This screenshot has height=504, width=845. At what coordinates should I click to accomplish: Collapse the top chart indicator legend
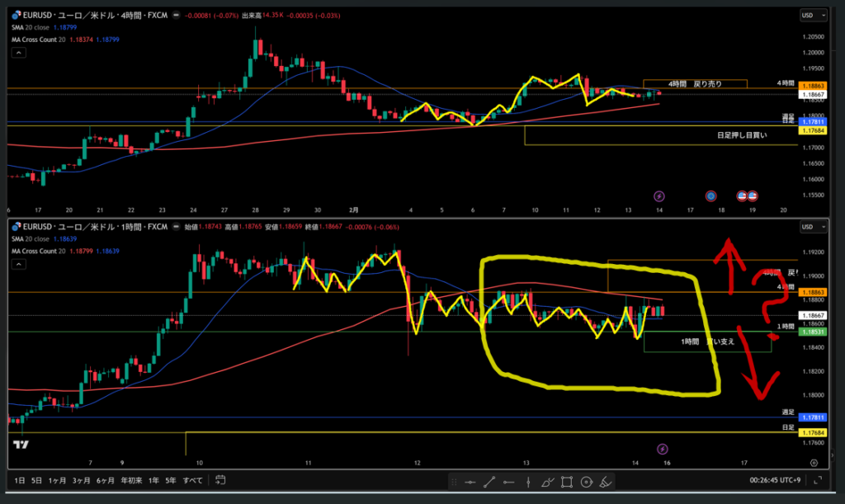[x=17, y=52]
